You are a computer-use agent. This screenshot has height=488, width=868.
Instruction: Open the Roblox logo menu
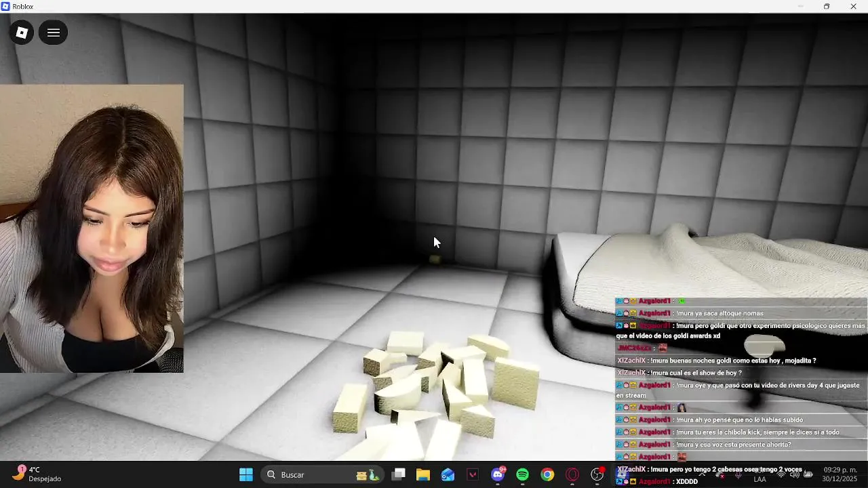(x=22, y=33)
